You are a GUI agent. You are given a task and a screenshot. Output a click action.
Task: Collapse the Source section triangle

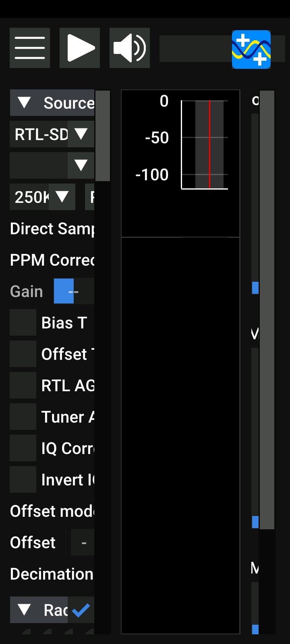[24, 103]
